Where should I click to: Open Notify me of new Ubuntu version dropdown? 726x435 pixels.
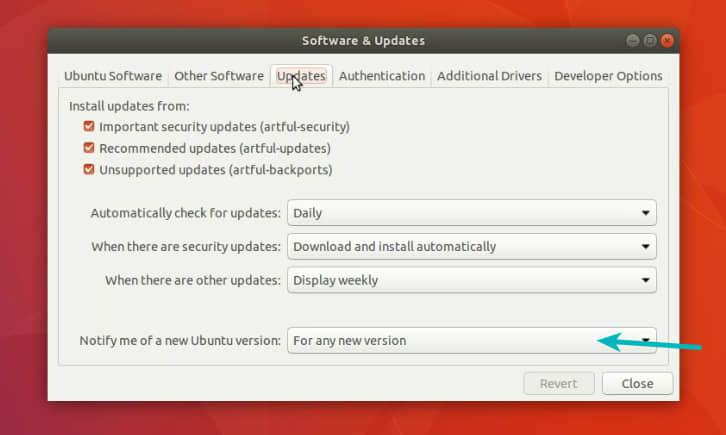(471, 341)
